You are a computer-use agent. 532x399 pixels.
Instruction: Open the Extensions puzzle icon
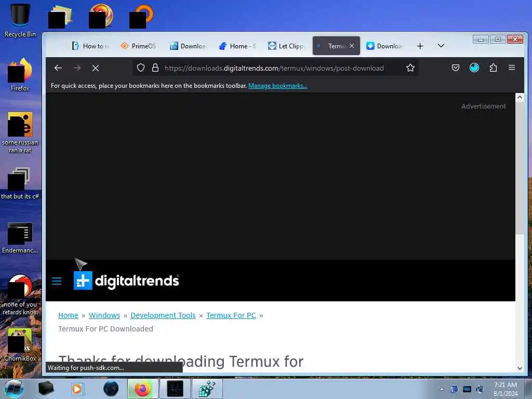tap(493, 68)
